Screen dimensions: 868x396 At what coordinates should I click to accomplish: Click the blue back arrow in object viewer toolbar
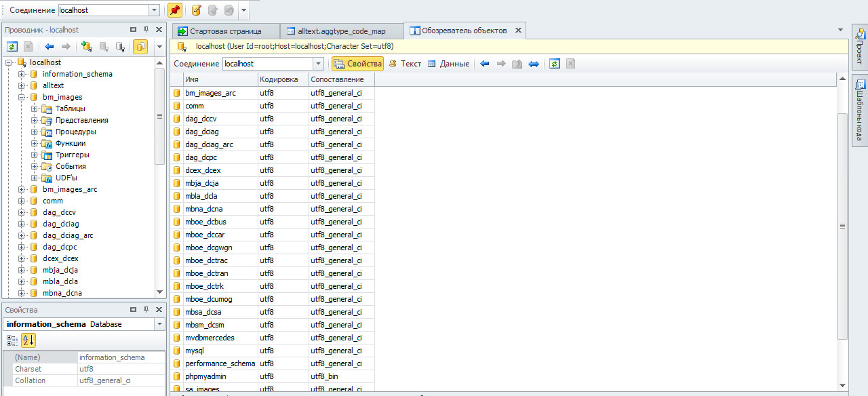point(484,64)
